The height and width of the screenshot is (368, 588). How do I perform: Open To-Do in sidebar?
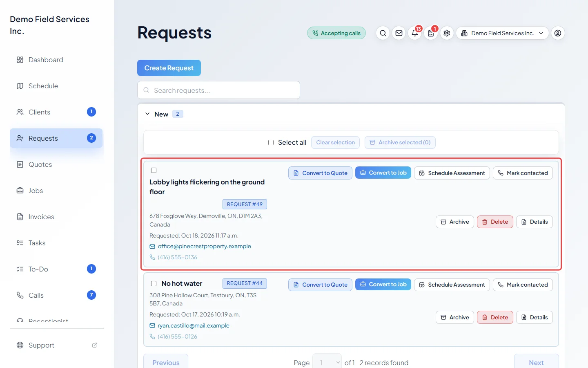coord(56,269)
